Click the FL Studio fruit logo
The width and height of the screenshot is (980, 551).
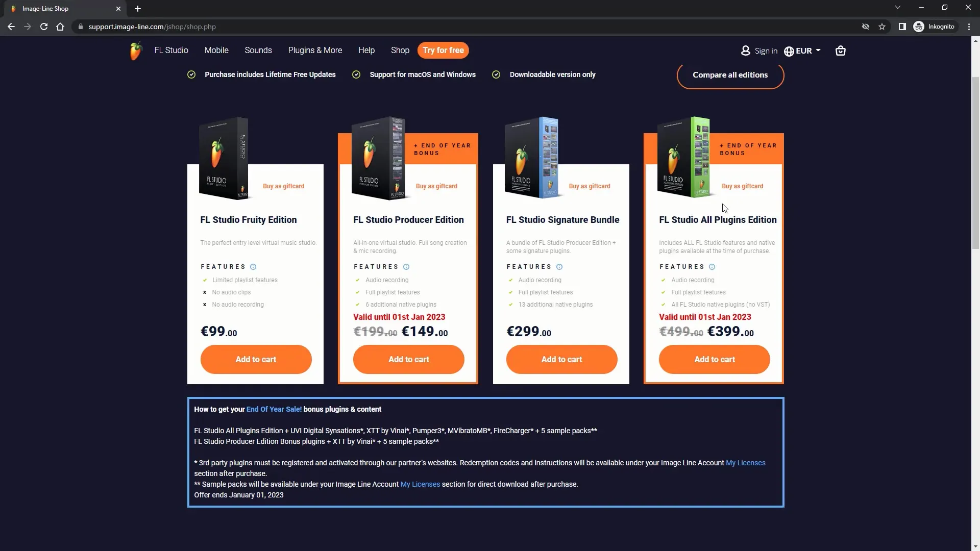[135, 51]
